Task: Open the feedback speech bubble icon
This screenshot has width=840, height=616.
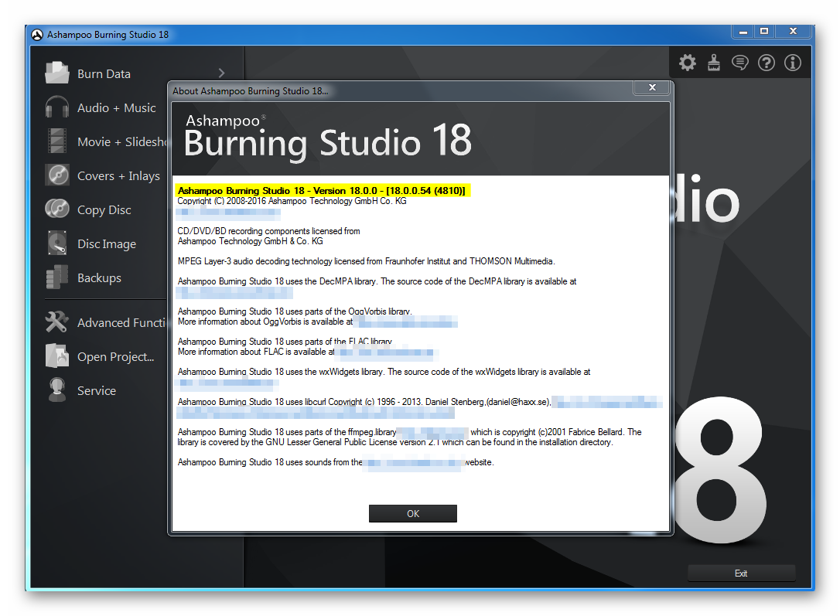Action: coord(739,63)
